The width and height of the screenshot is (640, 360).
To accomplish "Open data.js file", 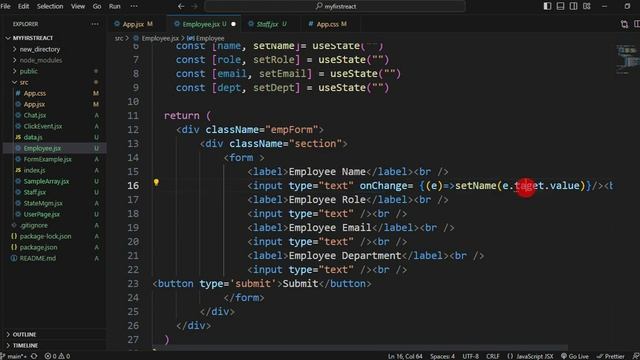I will pos(33,137).
